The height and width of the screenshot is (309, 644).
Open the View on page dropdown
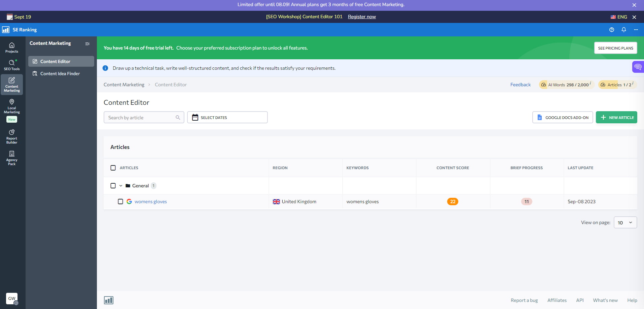(625, 222)
